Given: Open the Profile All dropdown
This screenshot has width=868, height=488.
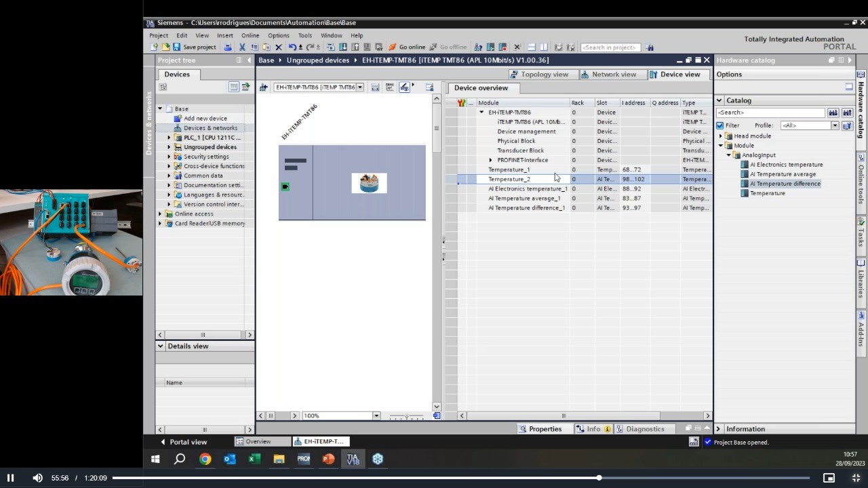Looking at the screenshot, I should (x=835, y=125).
